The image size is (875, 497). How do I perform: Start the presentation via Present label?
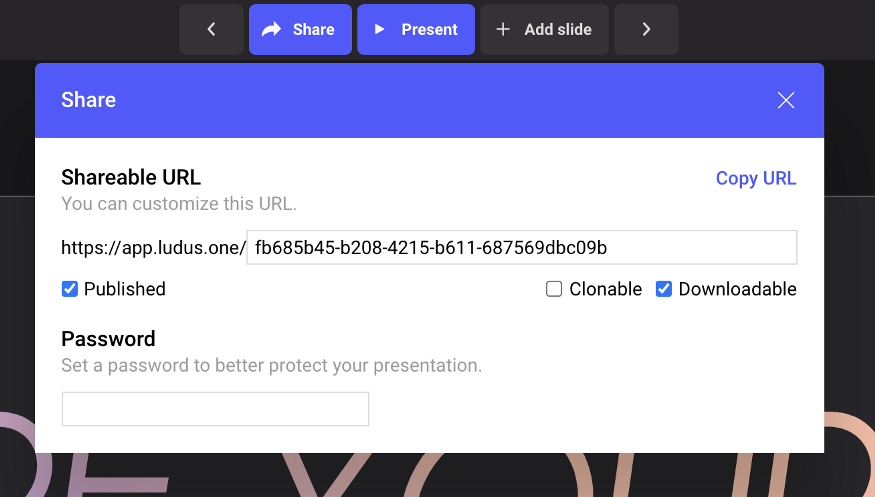point(429,30)
